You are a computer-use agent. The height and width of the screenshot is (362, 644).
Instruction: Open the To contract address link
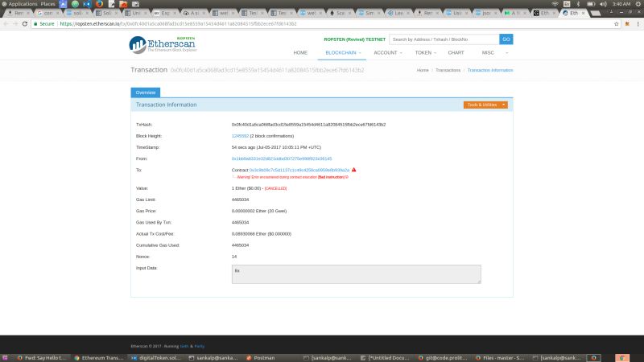[x=299, y=170]
